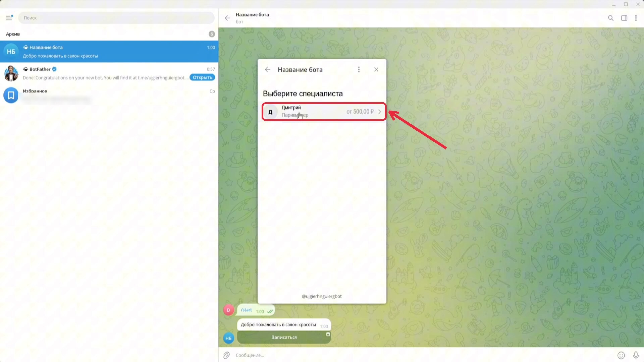Screen dimensions: 644x362
Task: Open the emoji picker smiley icon
Action: click(x=621, y=355)
